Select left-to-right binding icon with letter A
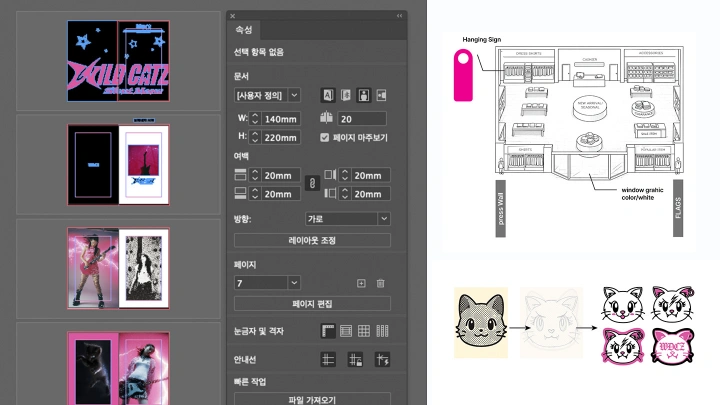The height and width of the screenshot is (405, 720). coord(328,95)
